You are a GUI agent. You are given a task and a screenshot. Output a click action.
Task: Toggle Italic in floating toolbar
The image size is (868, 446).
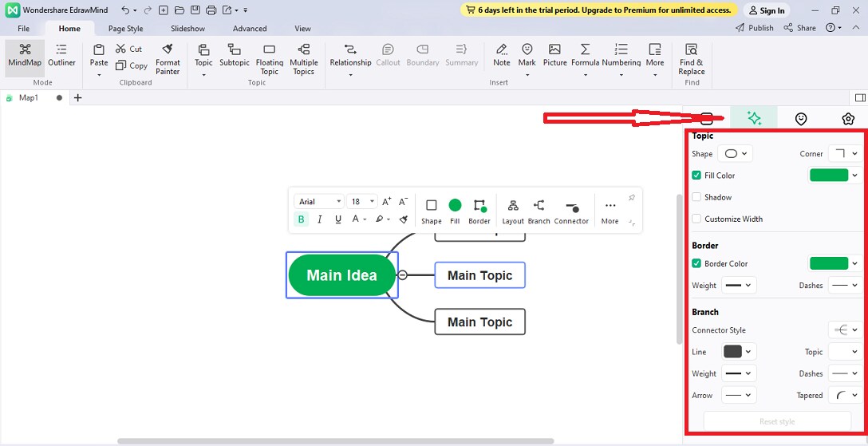coord(319,219)
